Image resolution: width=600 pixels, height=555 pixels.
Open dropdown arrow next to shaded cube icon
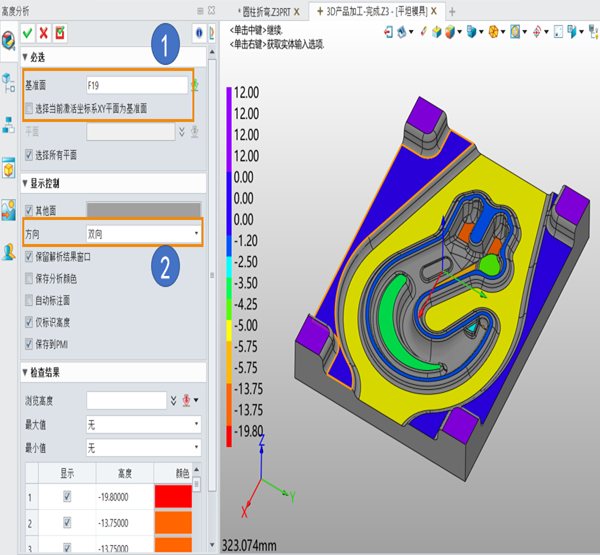point(460,32)
